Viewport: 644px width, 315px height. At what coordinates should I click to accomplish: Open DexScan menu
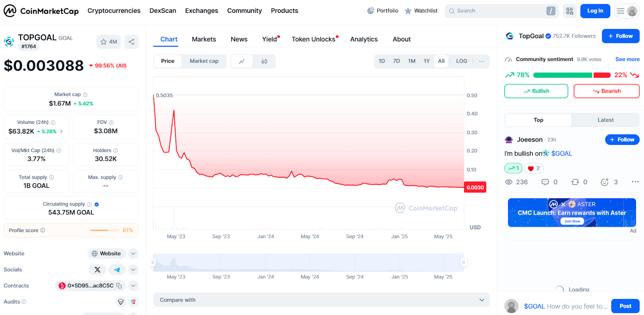(x=163, y=11)
